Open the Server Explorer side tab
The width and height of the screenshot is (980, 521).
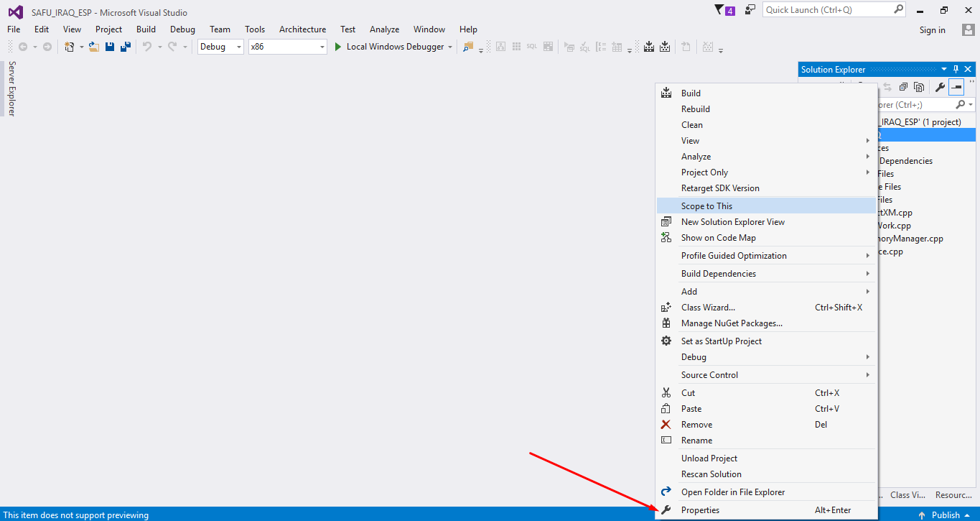pos(11,88)
